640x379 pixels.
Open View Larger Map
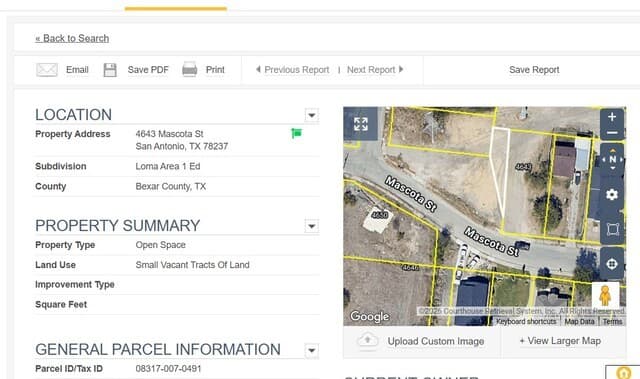(560, 341)
